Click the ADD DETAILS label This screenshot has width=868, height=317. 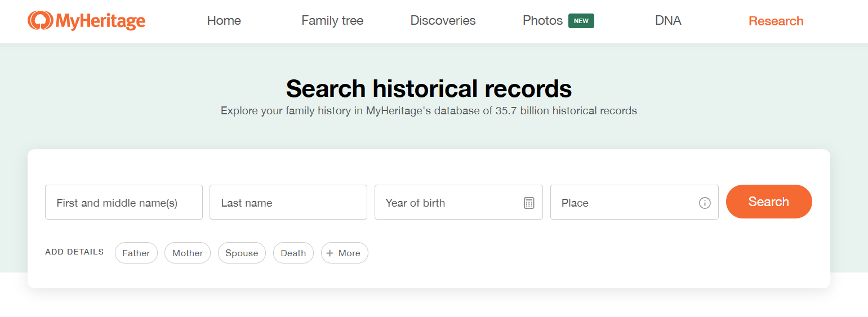(x=74, y=252)
